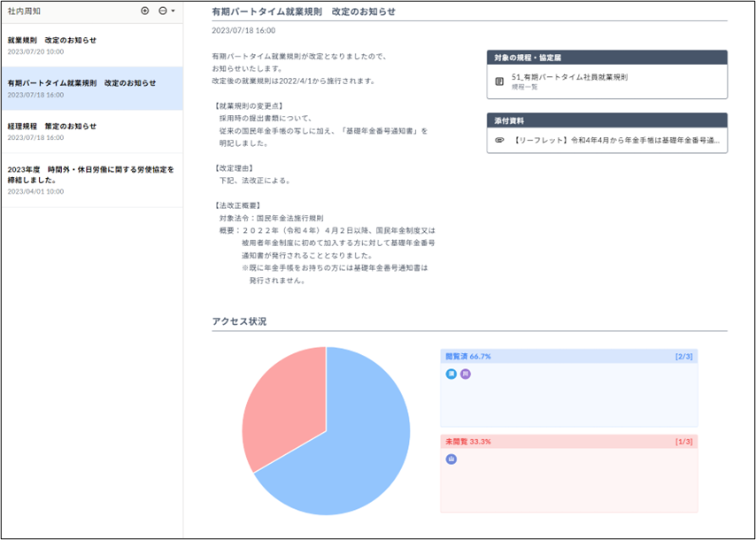Click the 2023/04/01 10:00 date in the sidebar
This screenshot has height=540, width=756.
(35, 191)
